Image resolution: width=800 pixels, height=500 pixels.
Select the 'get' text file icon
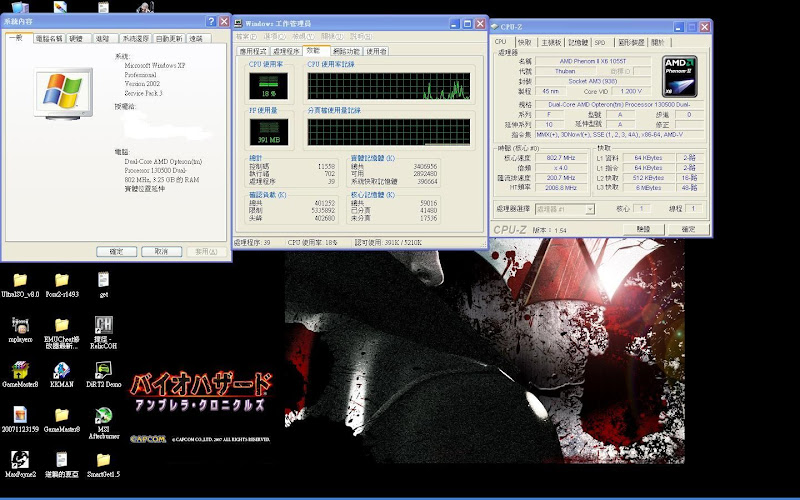104,280
